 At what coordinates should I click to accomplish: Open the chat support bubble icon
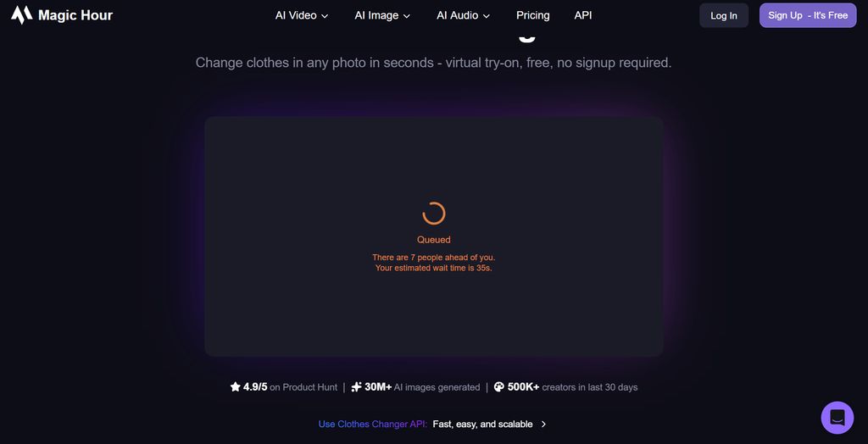837,418
